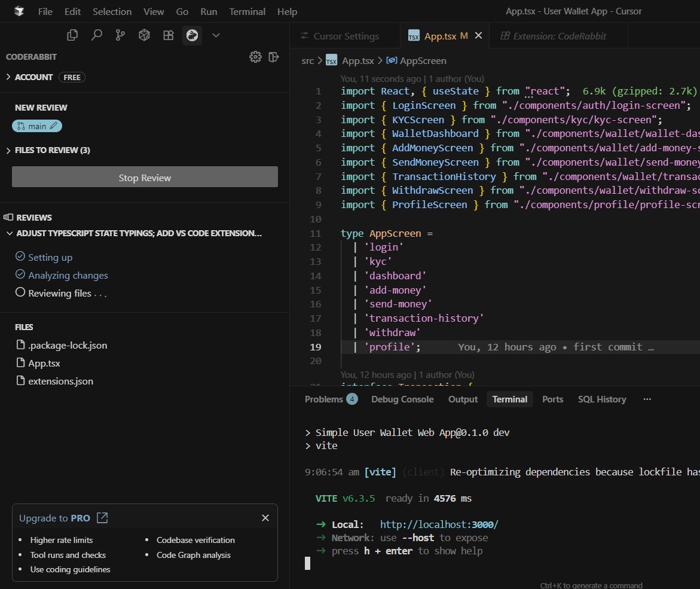Dismiss the Upgrade to PRO card

265,518
